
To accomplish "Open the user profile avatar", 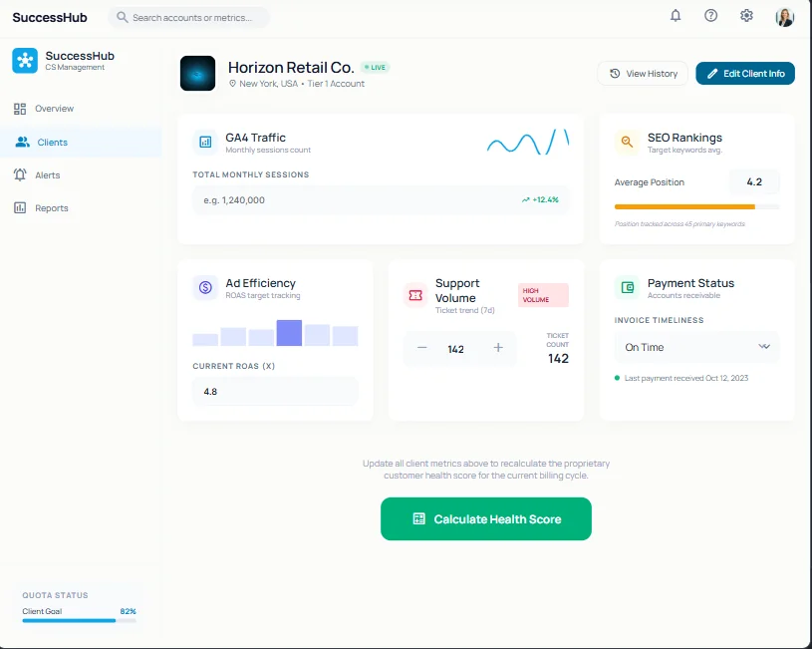I will (x=784, y=17).
